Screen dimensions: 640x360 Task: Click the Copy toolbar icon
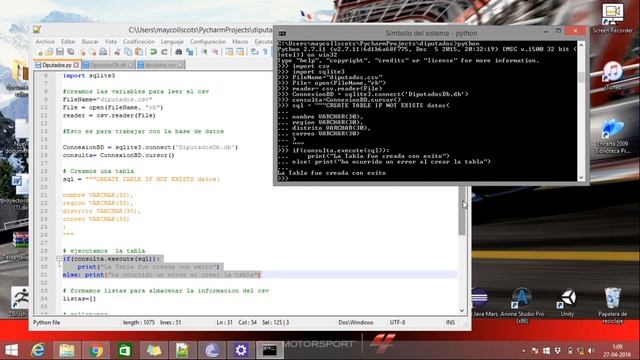[x=128, y=52]
